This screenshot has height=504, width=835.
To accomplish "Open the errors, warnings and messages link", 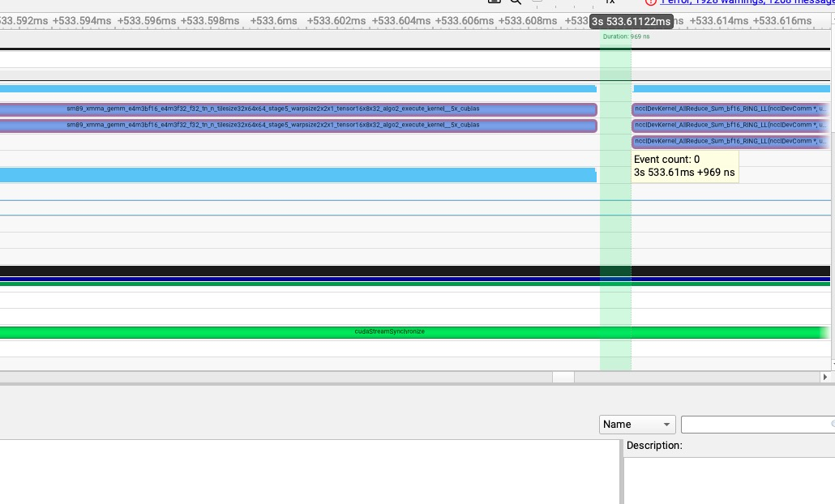I will click(747, 2).
